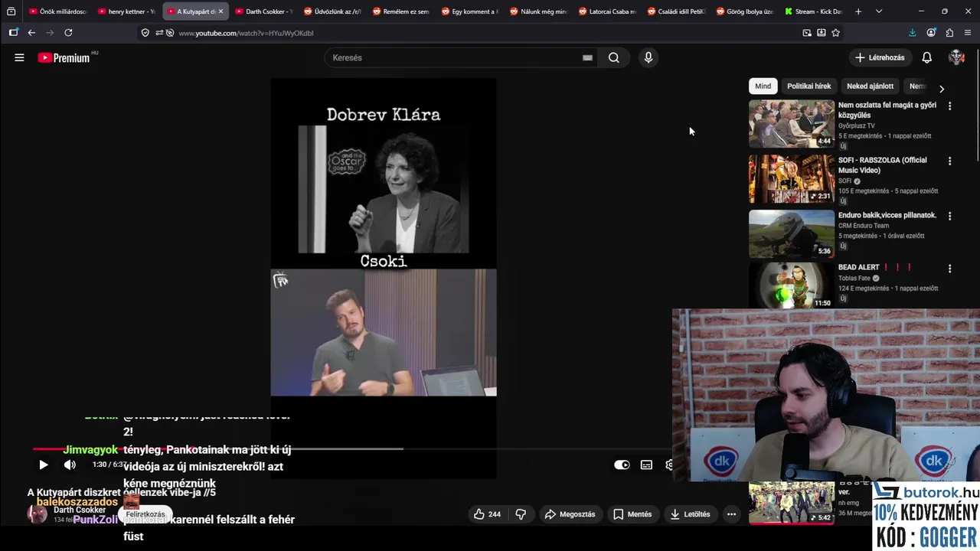Click the Letöltés download button
The height and width of the screenshot is (551, 980).
(x=690, y=514)
